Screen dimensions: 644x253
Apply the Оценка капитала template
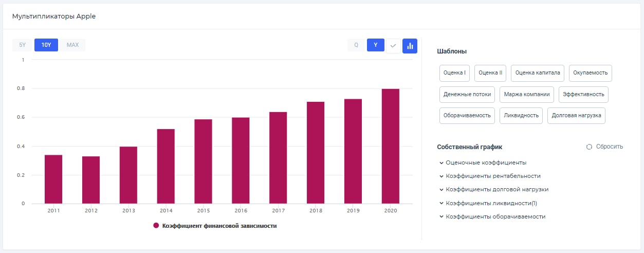click(538, 73)
